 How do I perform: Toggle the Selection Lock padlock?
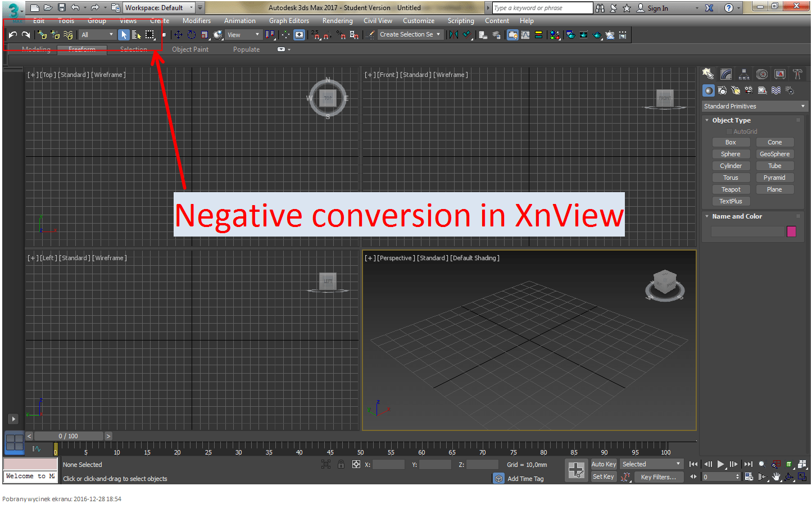tap(341, 464)
